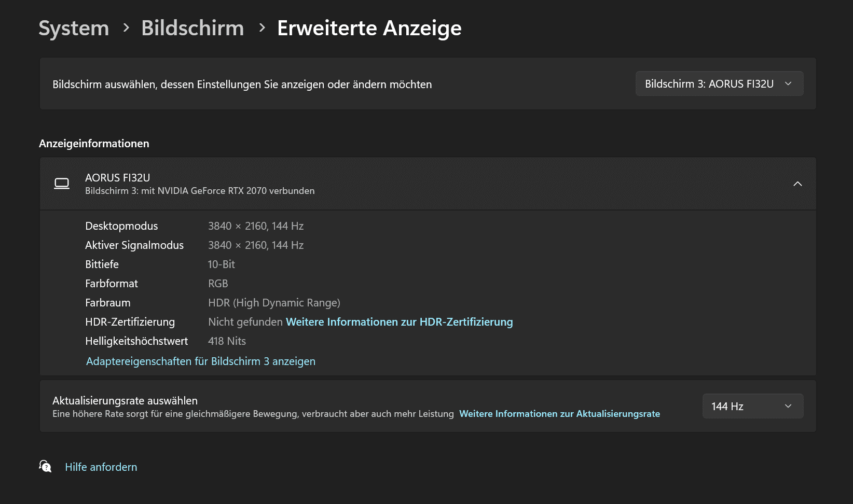Open the 144 Hz refresh rate dropdown
Screen dimensions: 853x504
point(753,406)
